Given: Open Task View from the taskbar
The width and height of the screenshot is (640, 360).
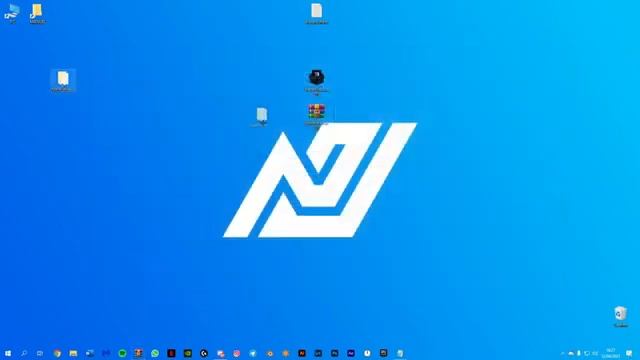Looking at the screenshot, I should 40,353.
